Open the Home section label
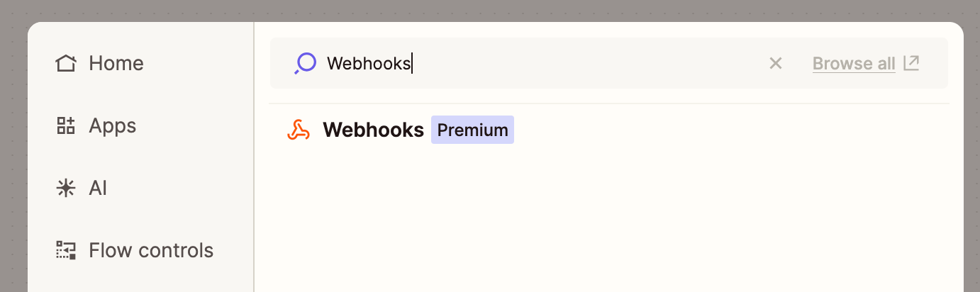Viewport: 980px width, 292px height. pos(116,64)
